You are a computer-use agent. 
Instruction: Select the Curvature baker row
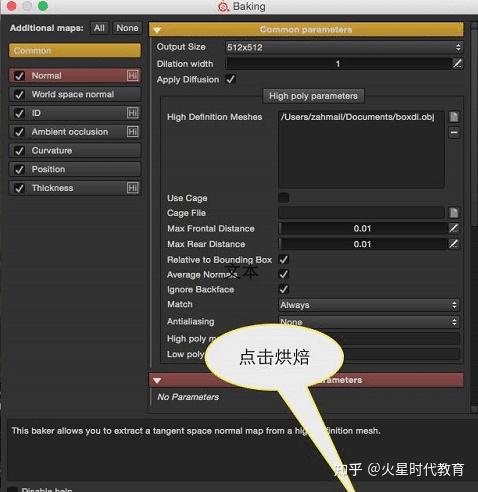click(75, 151)
